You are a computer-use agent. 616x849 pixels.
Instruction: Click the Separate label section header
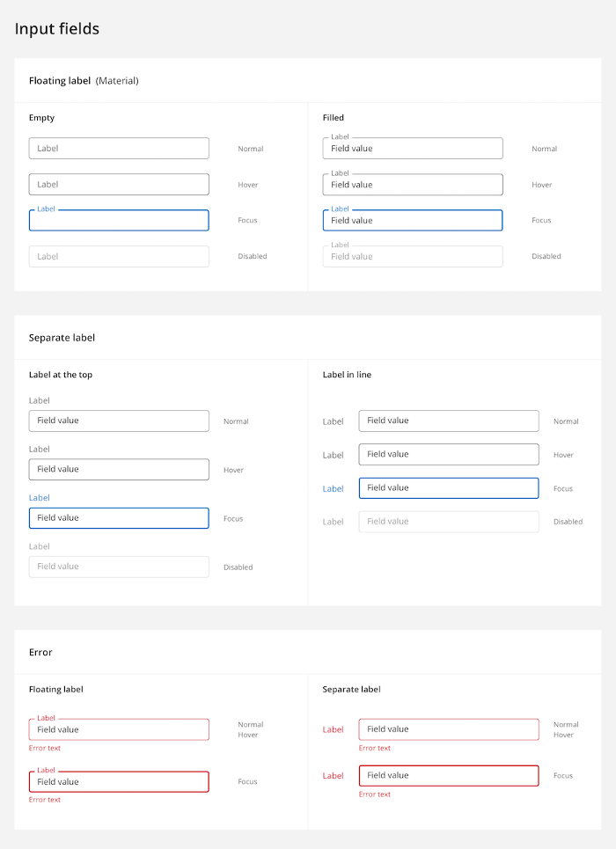(62, 337)
